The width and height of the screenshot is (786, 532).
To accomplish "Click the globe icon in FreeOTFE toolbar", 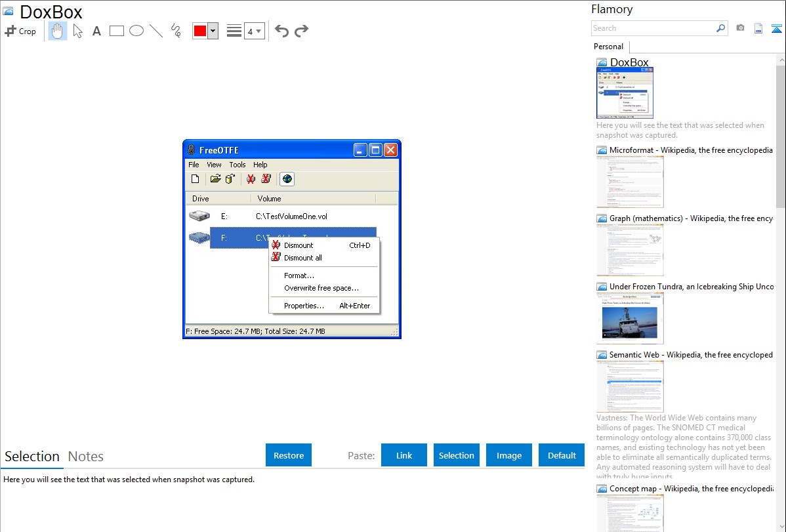I will point(287,179).
